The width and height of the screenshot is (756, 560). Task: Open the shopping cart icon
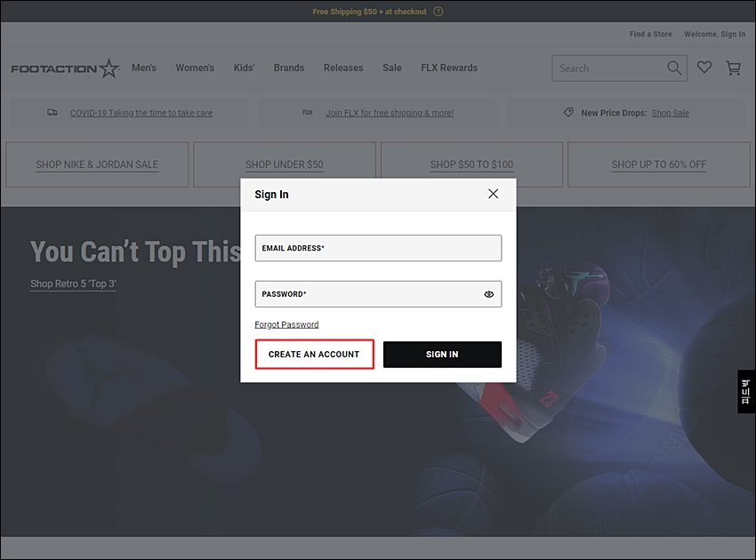click(x=734, y=68)
